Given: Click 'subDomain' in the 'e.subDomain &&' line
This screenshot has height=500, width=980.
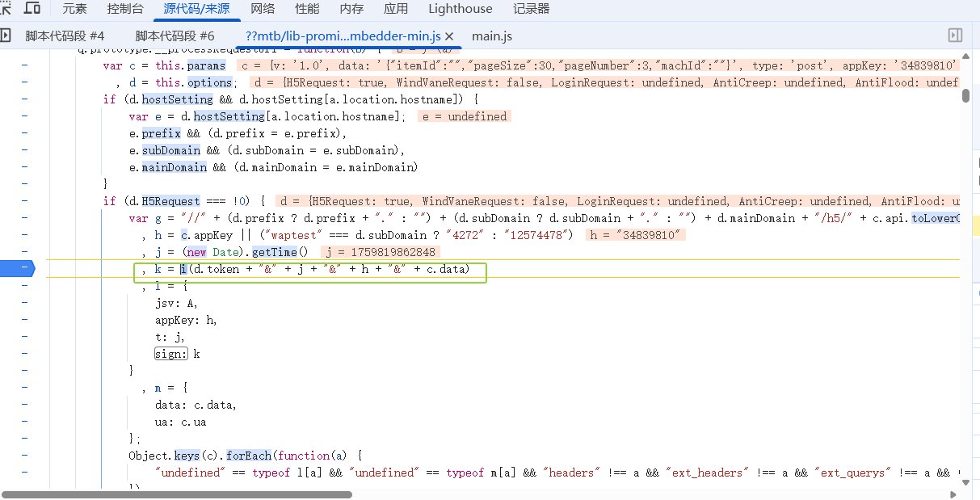Looking at the screenshot, I should [x=171, y=150].
